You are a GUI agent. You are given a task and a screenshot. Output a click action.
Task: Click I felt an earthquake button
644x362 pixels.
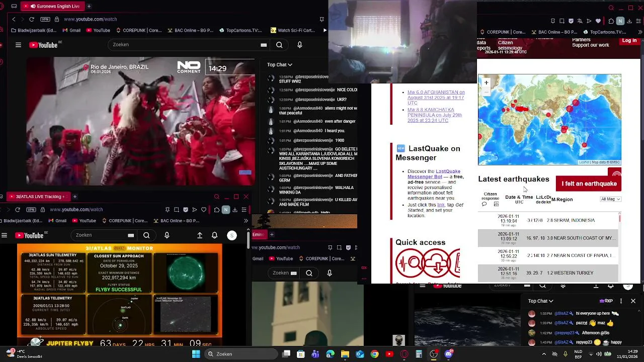pyautogui.click(x=589, y=184)
